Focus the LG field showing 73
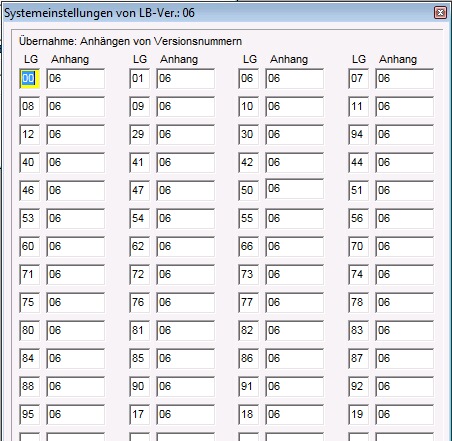452x441 pixels. coord(248,275)
